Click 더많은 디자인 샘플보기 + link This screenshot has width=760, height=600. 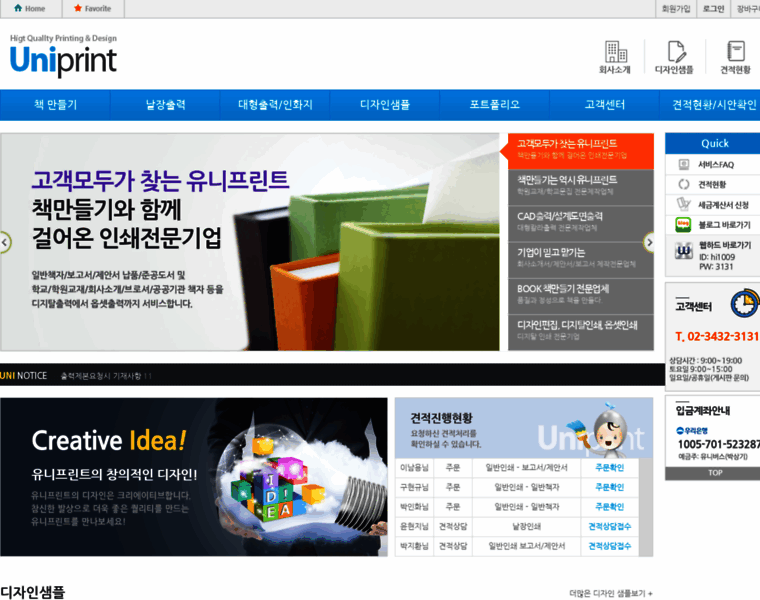coord(611,593)
